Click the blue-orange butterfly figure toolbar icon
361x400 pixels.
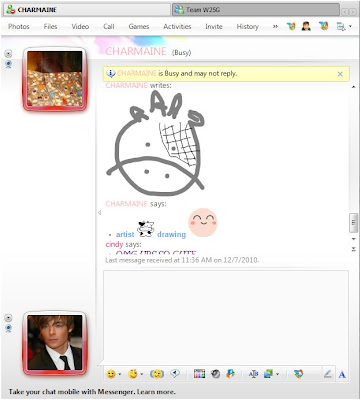tap(230, 374)
